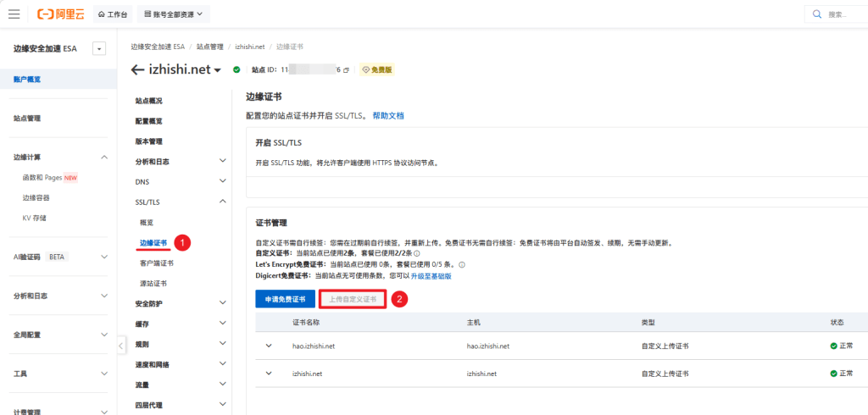
Task: Click 申请免费证书 button
Action: tap(285, 299)
